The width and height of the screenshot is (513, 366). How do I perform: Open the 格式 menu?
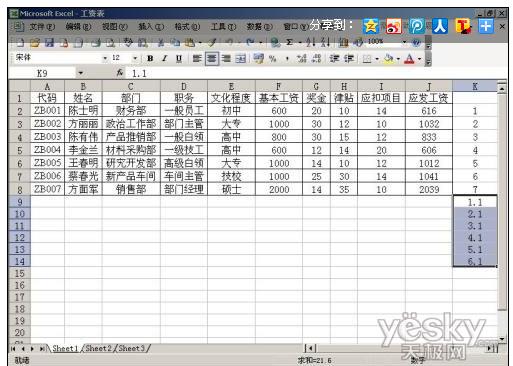[x=187, y=27]
